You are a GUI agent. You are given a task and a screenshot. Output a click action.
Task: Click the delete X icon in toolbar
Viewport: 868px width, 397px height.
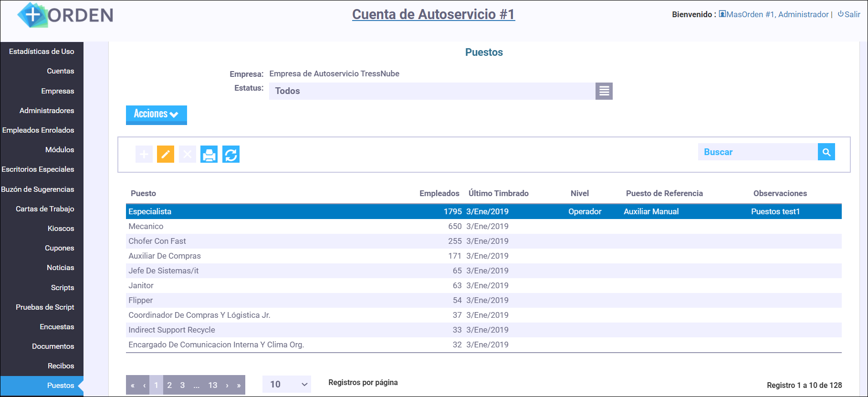(x=188, y=154)
